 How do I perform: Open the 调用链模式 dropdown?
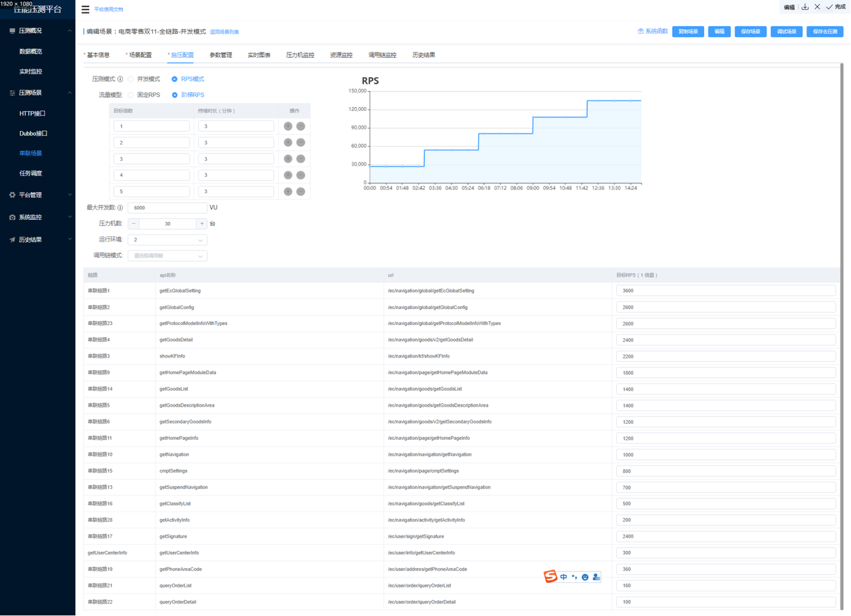[168, 256]
